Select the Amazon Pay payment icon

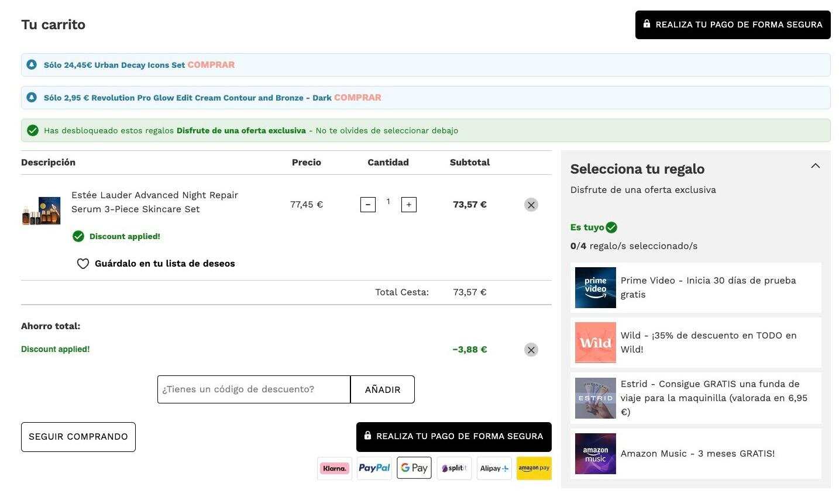pos(534,468)
